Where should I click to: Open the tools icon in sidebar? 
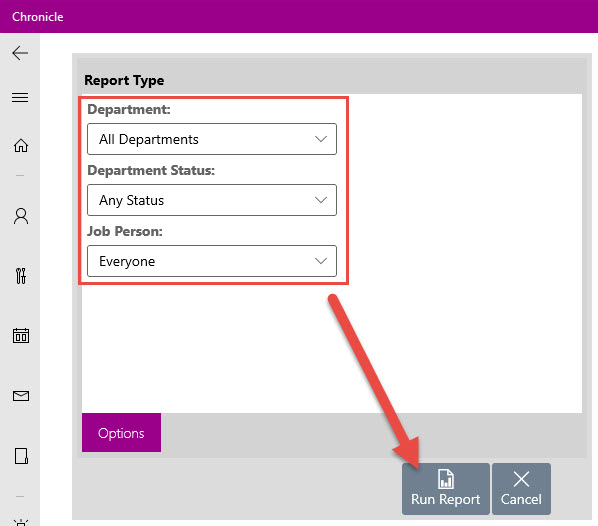tap(21, 276)
